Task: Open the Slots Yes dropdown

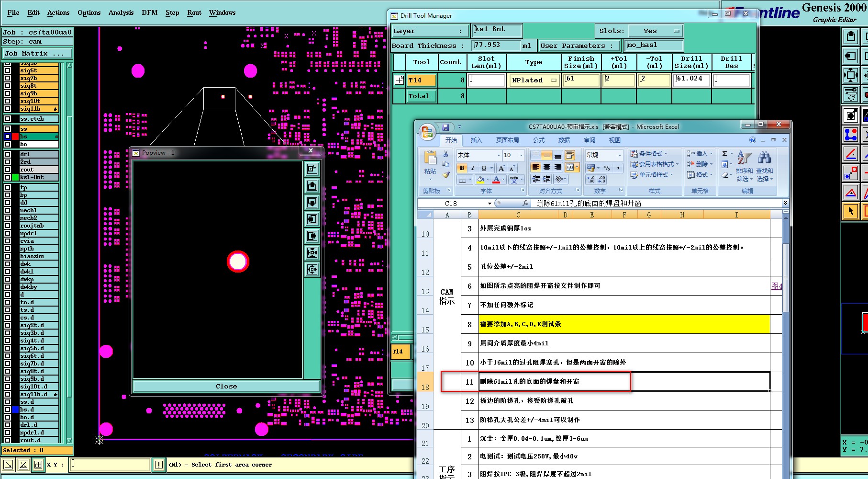Action: 655,31
